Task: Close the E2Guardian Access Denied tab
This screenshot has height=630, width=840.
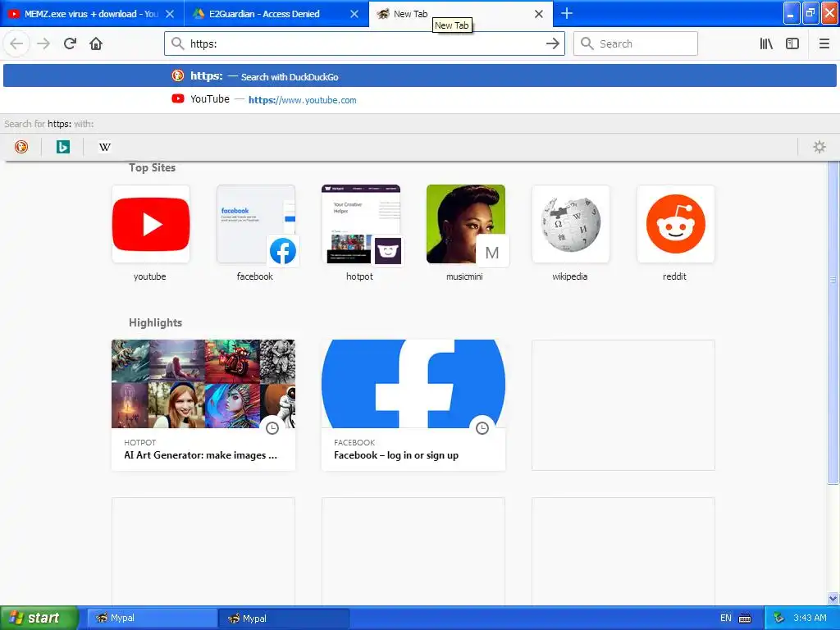Action: 354,14
